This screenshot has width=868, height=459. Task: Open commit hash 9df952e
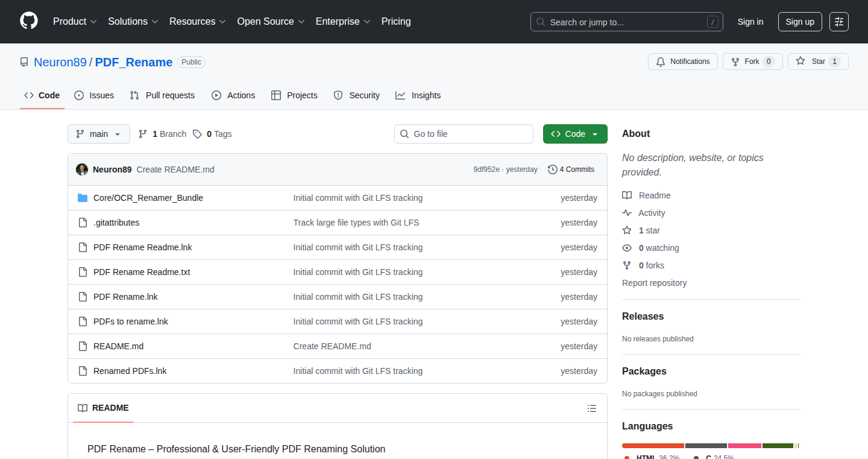tap(486, 169)
